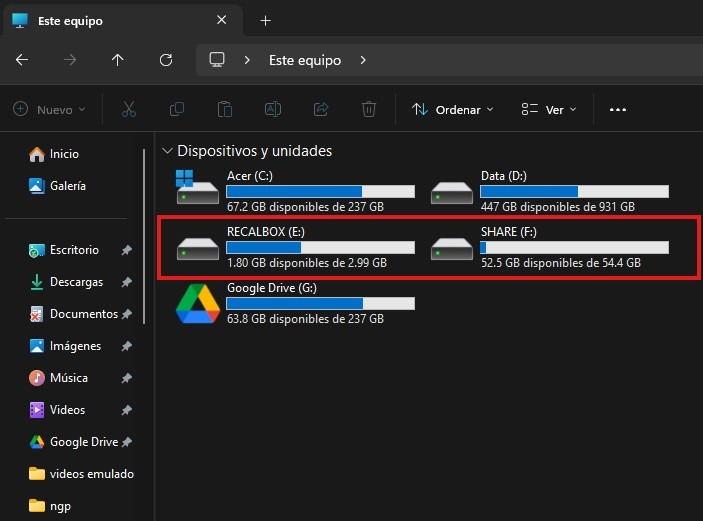Open Descargas in the sidebar
Image resolution: width=703 pixels, height=521 pixels.
pos(76,282)
